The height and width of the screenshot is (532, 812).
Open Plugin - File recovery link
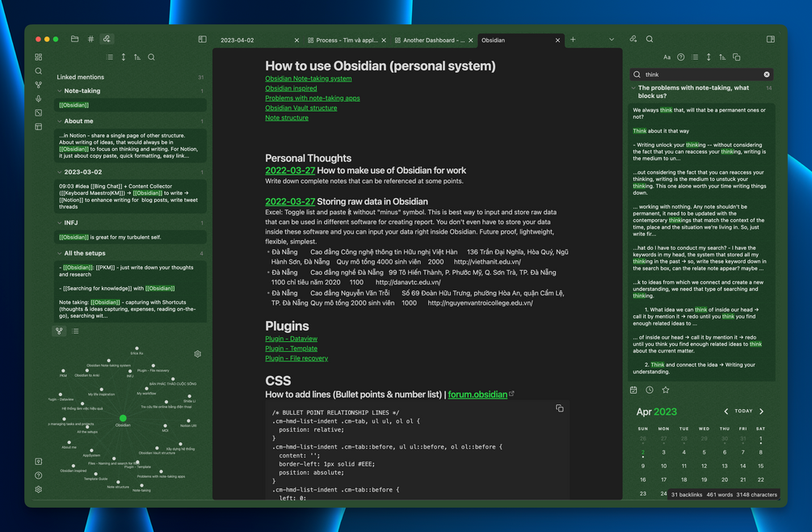click(x=297, y=358)
